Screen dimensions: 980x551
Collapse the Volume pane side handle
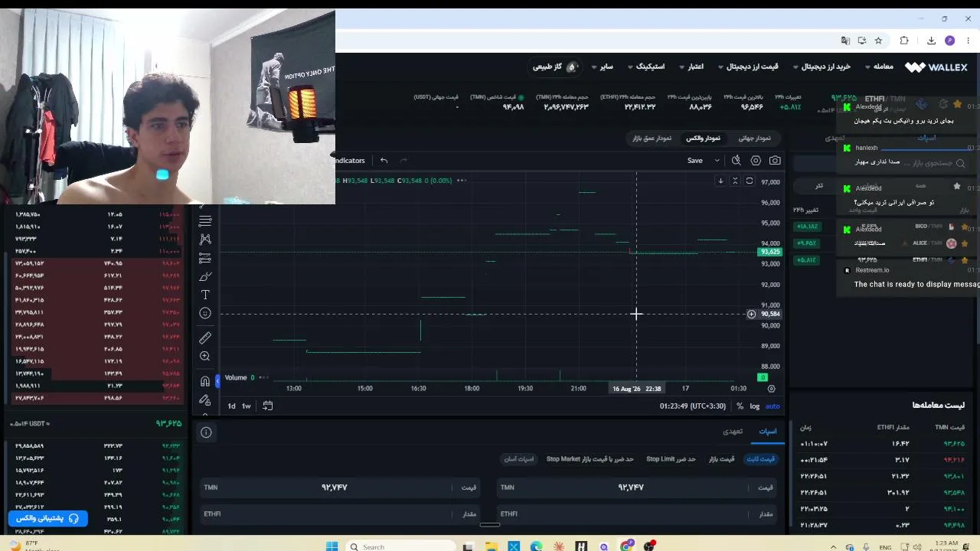point(217,380)
